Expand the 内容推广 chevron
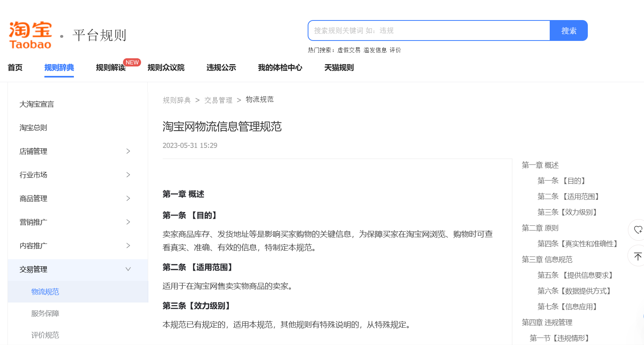 [128, 245]
